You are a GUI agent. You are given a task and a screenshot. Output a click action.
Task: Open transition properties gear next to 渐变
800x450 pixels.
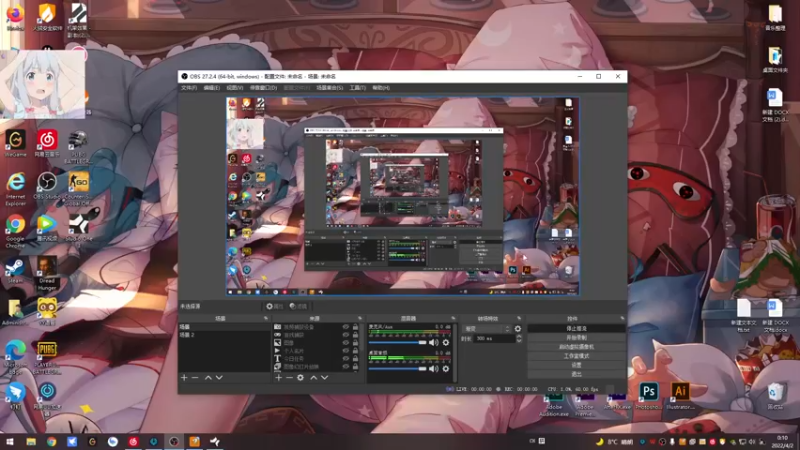(518, 329)
